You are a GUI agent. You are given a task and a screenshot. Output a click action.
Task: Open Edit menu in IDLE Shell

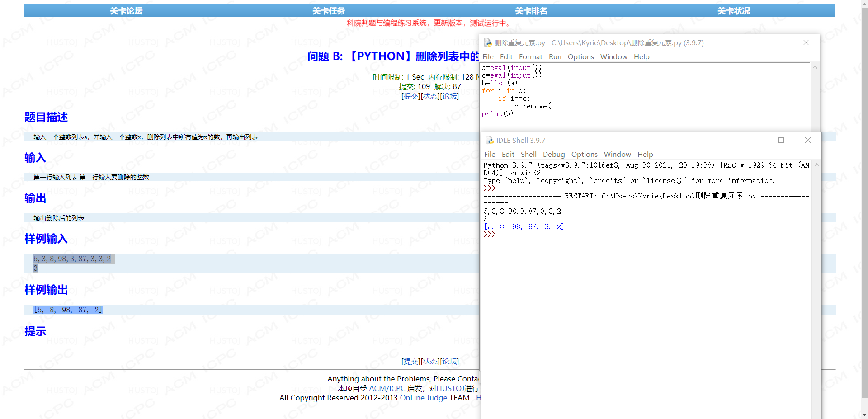[508, 154]
